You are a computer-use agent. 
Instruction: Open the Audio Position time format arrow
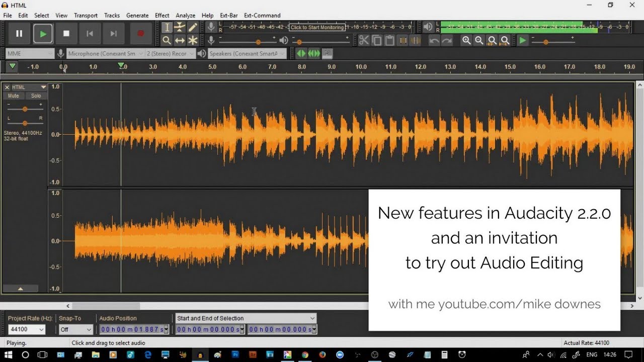point(167,329)
